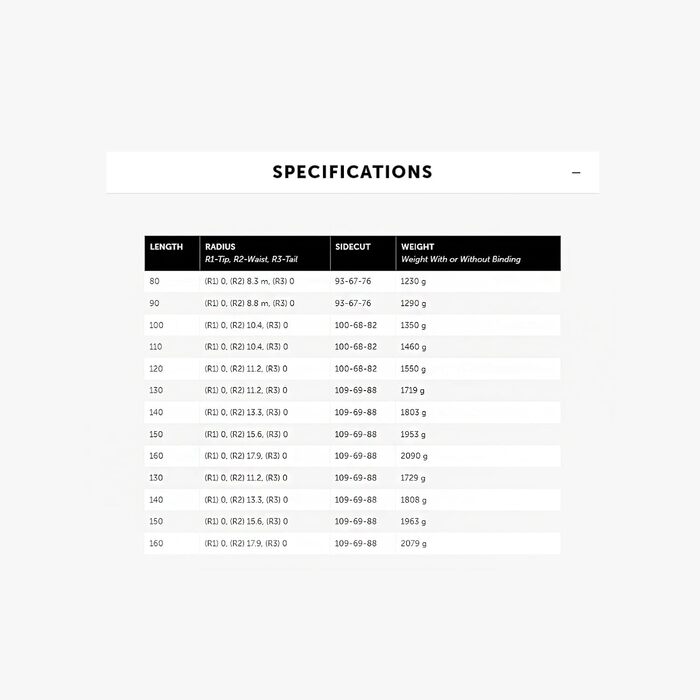This screenshot has height=700, width=700.
Task: Select the SIDECUT column header
Action: point(363,253)
